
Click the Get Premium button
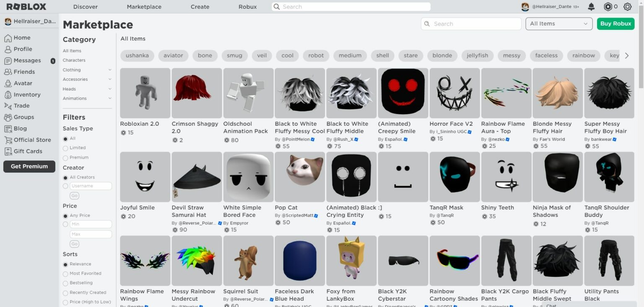point(29,166)
